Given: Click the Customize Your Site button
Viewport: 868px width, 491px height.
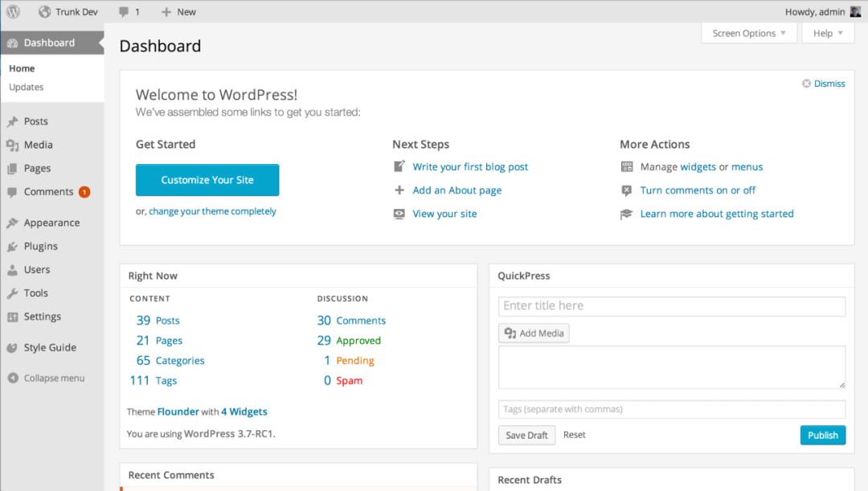Looking at the screenshot, I should point(207,180).
